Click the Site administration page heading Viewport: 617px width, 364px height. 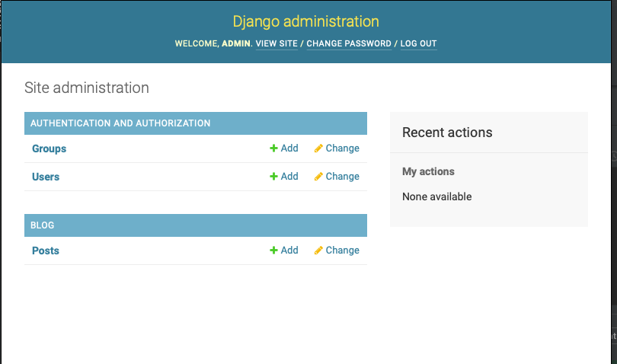(x=87, y=88)
